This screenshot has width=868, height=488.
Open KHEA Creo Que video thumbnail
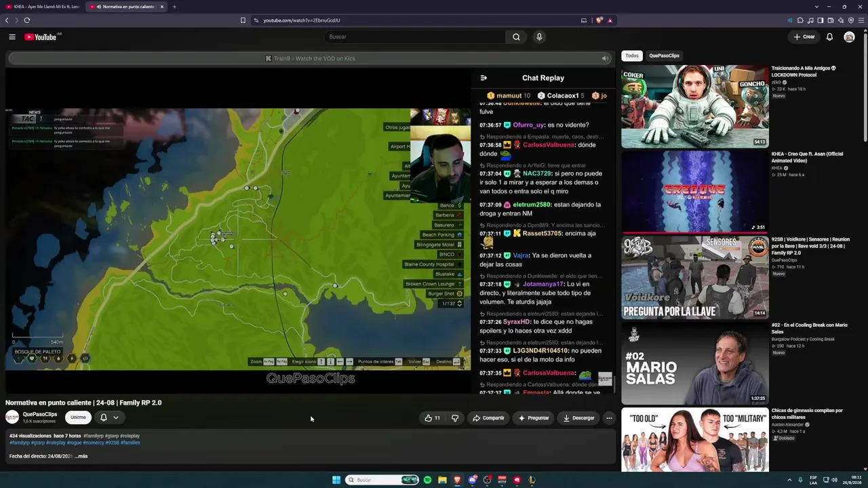[x=695, y=192]
